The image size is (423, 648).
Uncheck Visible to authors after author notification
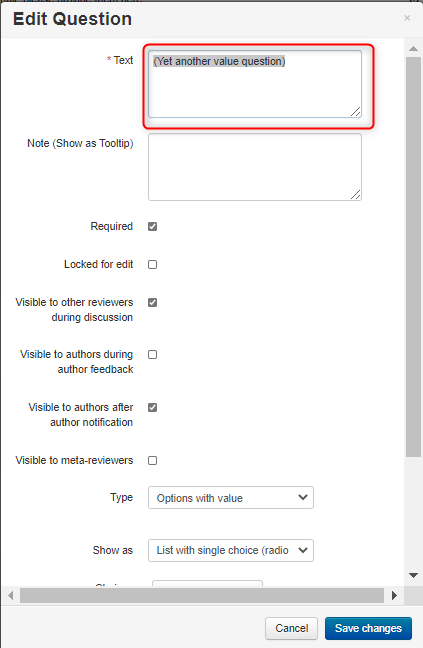pos(152,407)
